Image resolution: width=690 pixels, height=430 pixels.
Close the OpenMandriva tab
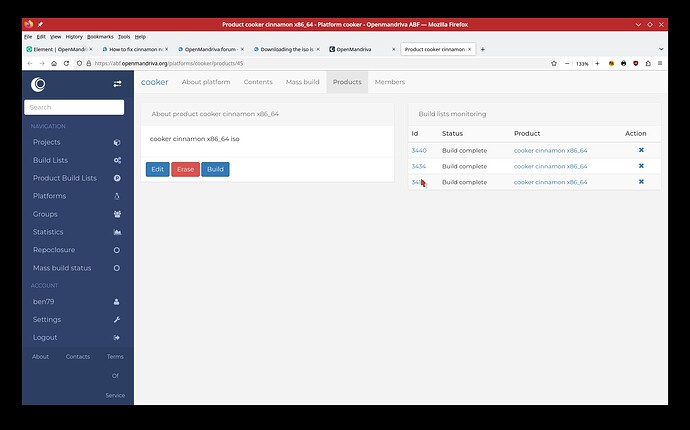click(x=393, y=49)
